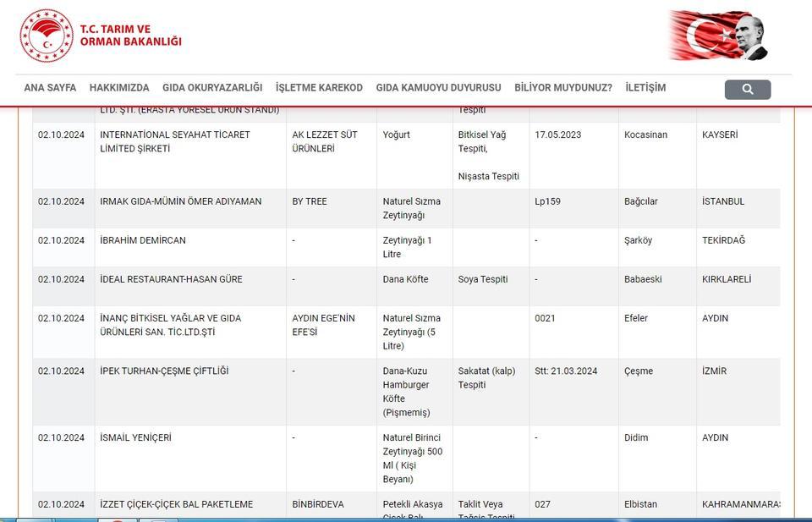This screenshot has width=812, height=522.
Task: Open the search magnifier button
Action: 747,89
